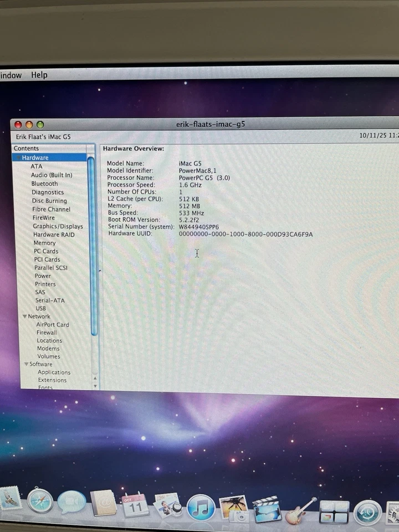Select Hardware RAID entry

coord(54,234)
